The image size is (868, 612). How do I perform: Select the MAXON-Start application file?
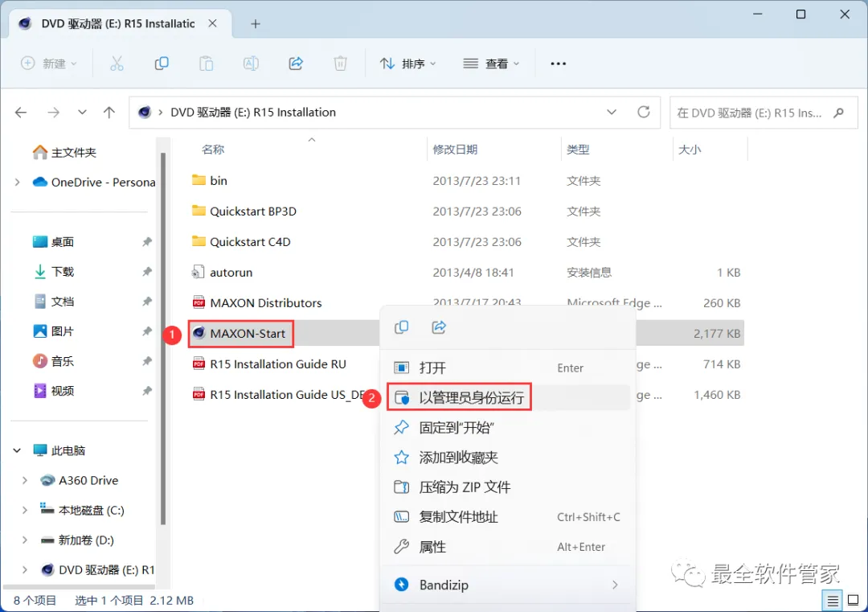tap(248, 334)
